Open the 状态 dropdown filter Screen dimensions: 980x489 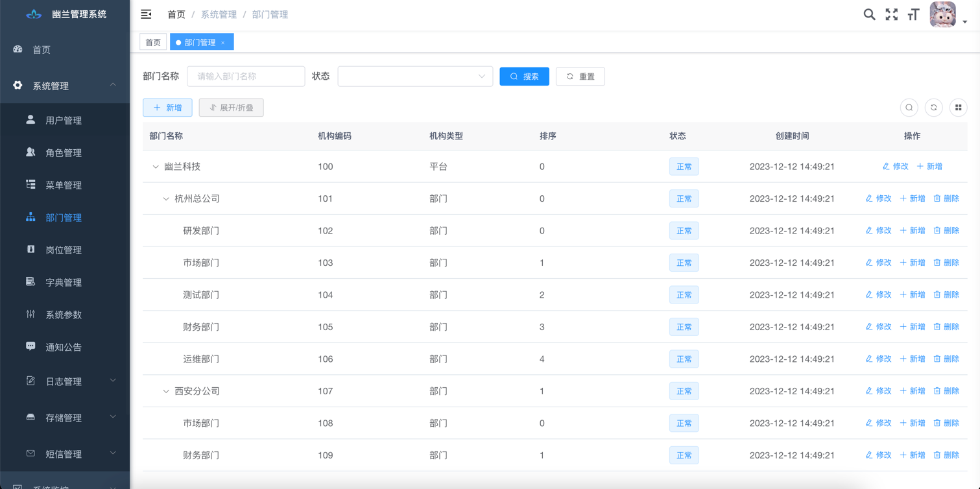pyautogui.click(x=415, y=77)
